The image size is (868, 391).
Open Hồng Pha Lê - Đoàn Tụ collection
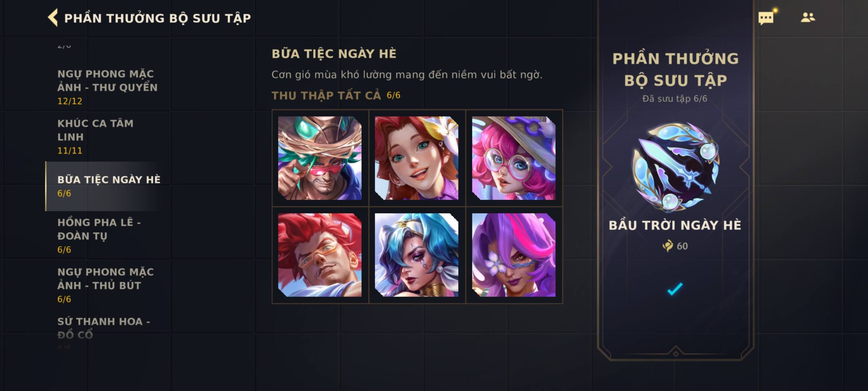pyautogui.click(x=107, y=235)
